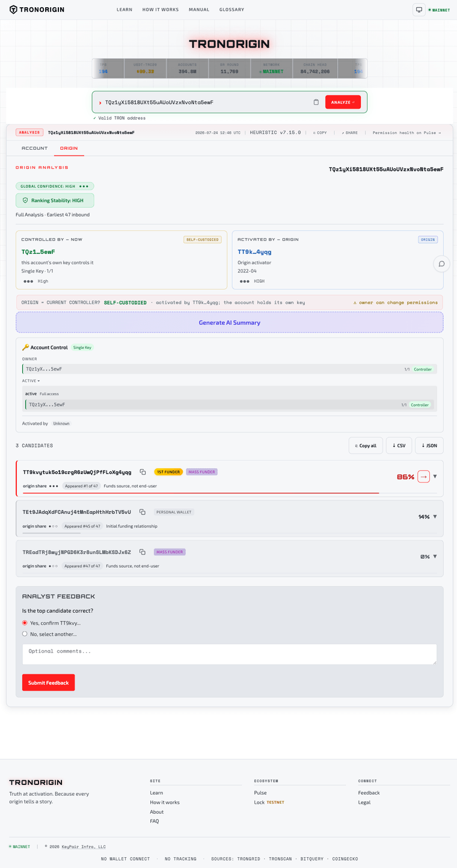The image size is (457, 868).
Task: Submit Feedback button
Action: point(48,683)
